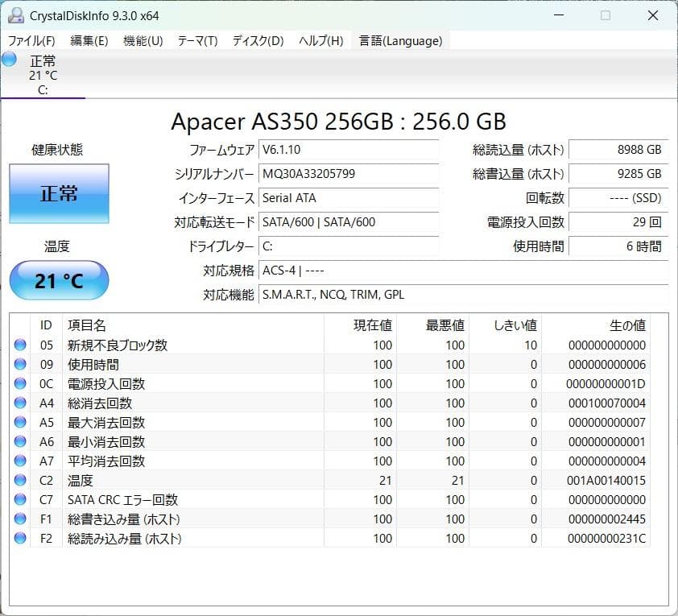The image size is (678, 616).
Task: Open the ディスク(D) menu
Action: click(258, 40)
